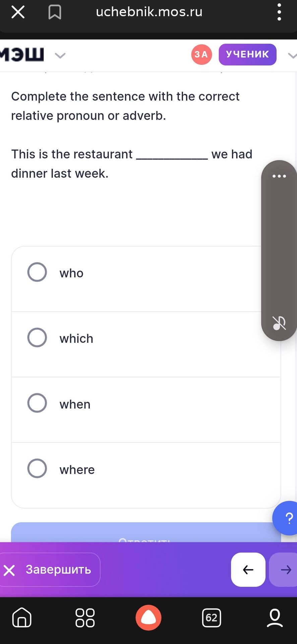Open the floating panel's three-dot options
Viewport: 297px width, 644px height.
click(279, 176)
